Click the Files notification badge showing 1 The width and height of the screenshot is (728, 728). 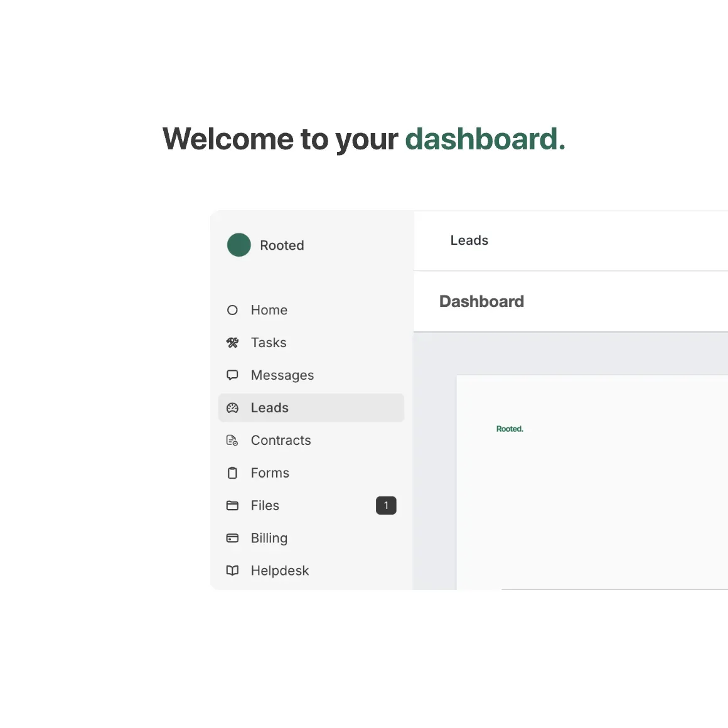386,506
